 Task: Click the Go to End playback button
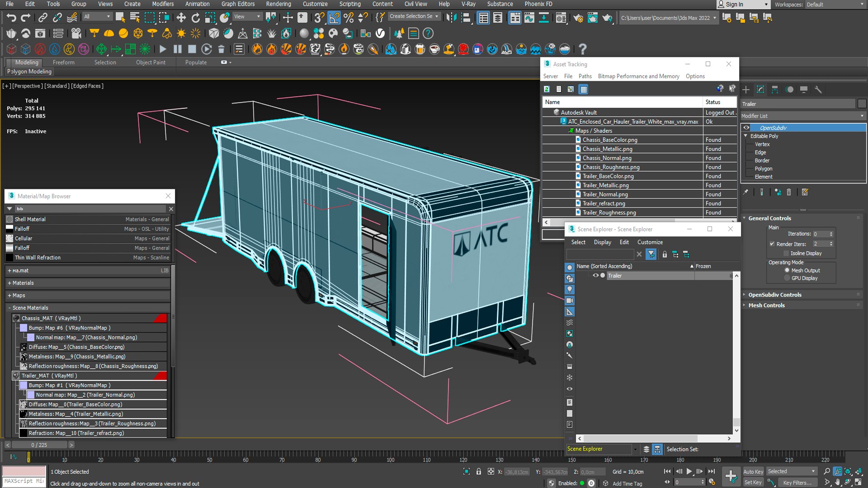[712, 471]
